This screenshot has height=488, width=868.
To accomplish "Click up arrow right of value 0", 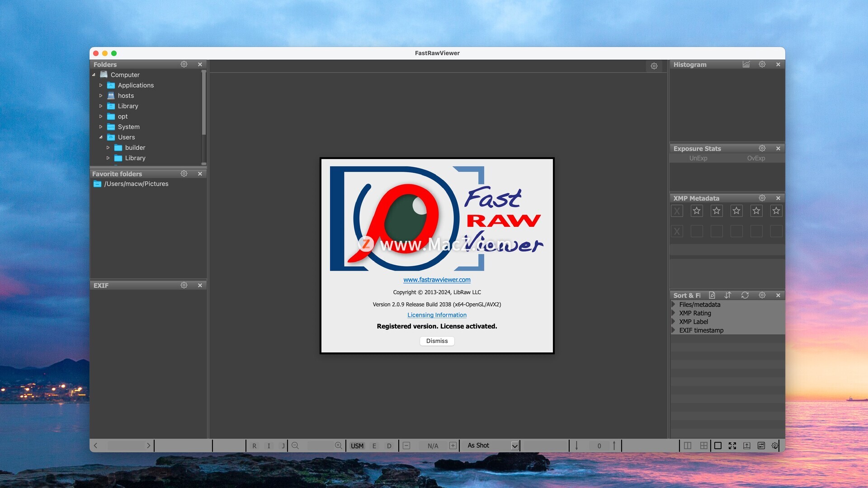I will click(614, 446).
